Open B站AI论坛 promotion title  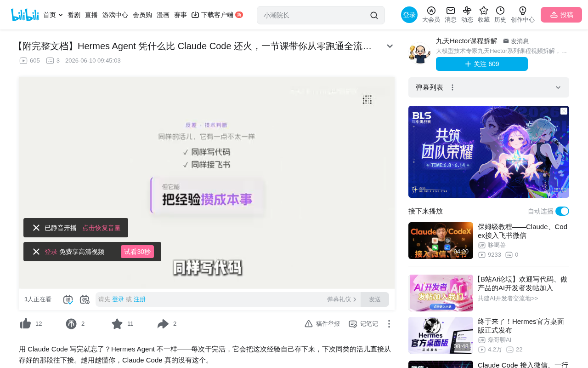pyautogui.click(x=522, y=283)
